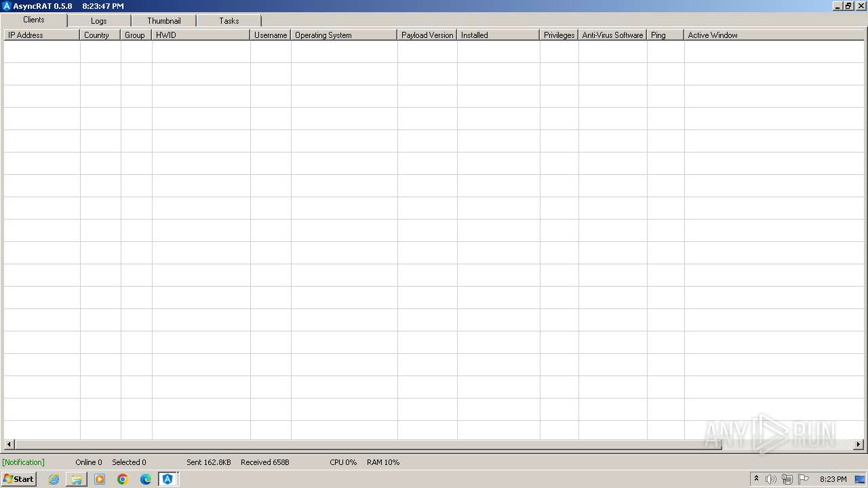Viewport: 868px width, 488px height.
Task: Show hidden system tray icons
Action: (x=757, y=479)
